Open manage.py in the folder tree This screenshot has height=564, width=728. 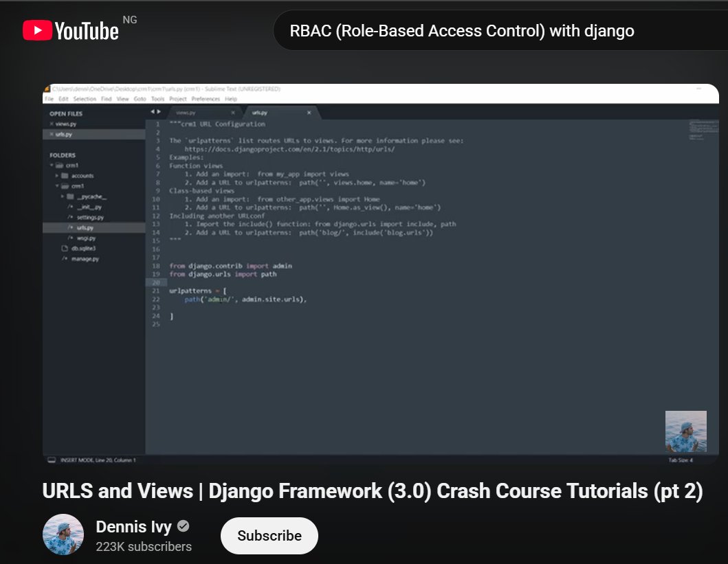85,259
